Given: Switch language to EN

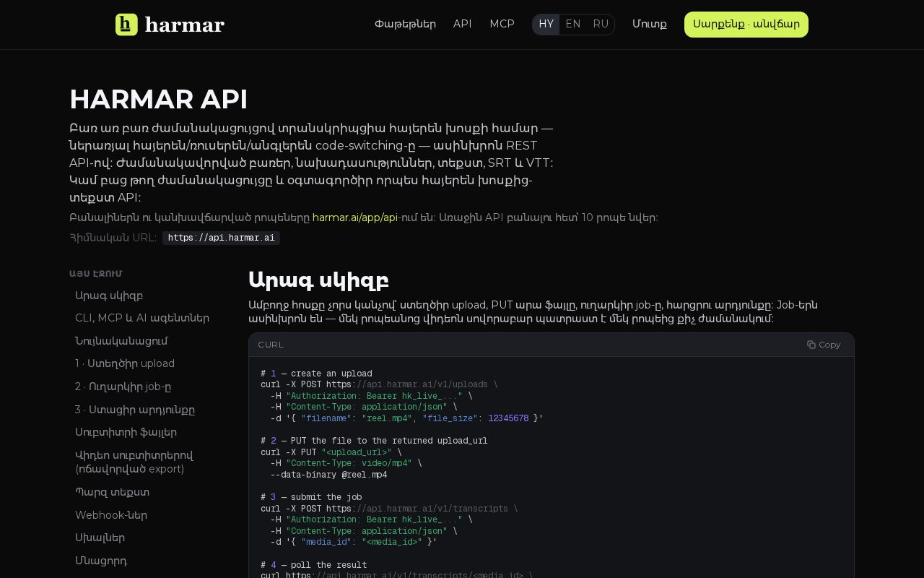Looking at the screenshot, I should [573, 24].
